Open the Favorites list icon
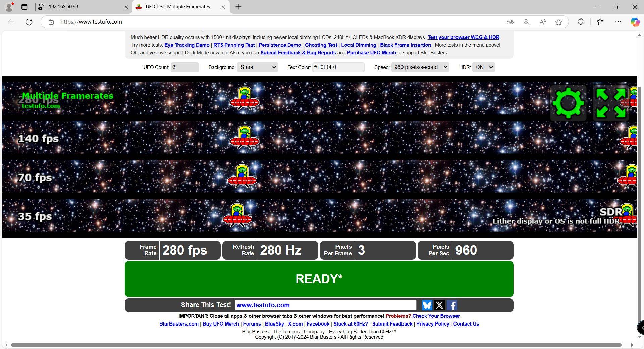644x349 pixels. [600, 22]
